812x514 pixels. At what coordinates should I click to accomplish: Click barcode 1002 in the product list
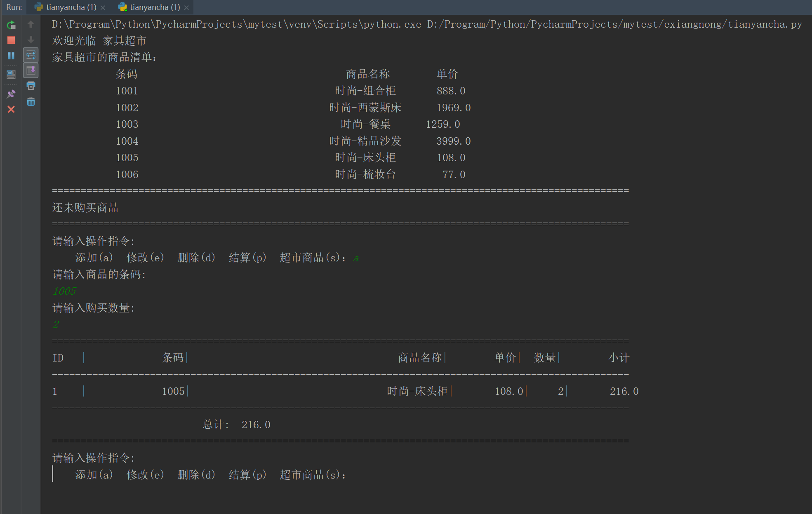click(127, 108)
